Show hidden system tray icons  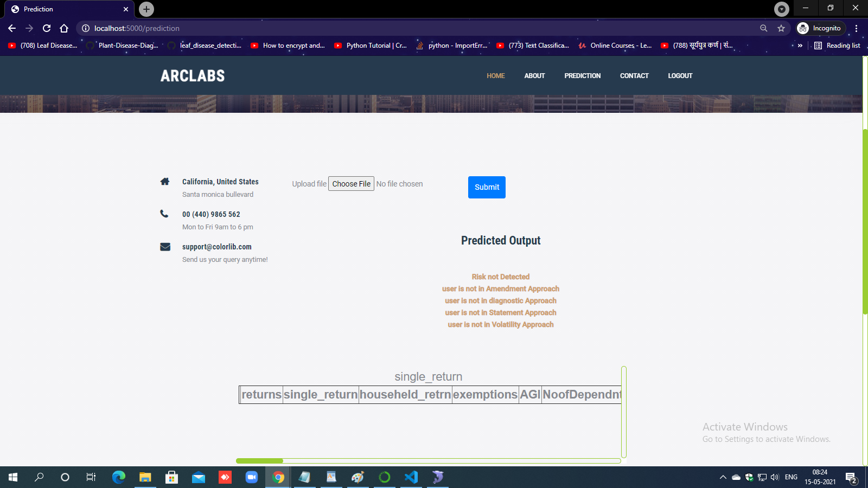(x=723, y=477)
